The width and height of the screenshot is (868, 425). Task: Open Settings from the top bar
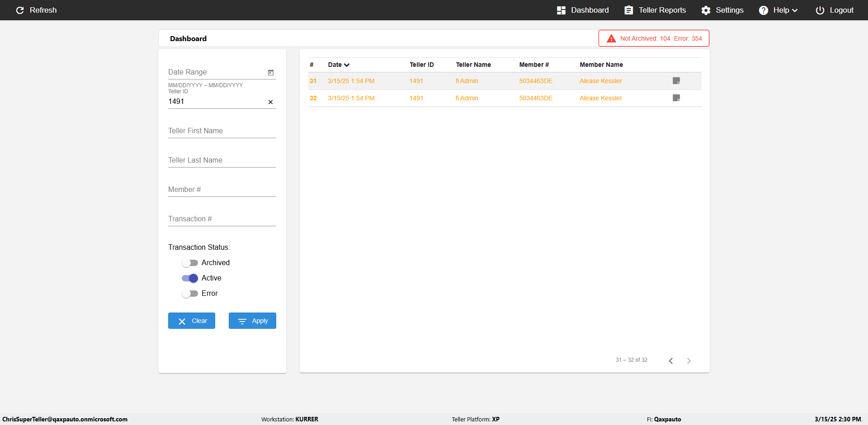tap(722, 10)
